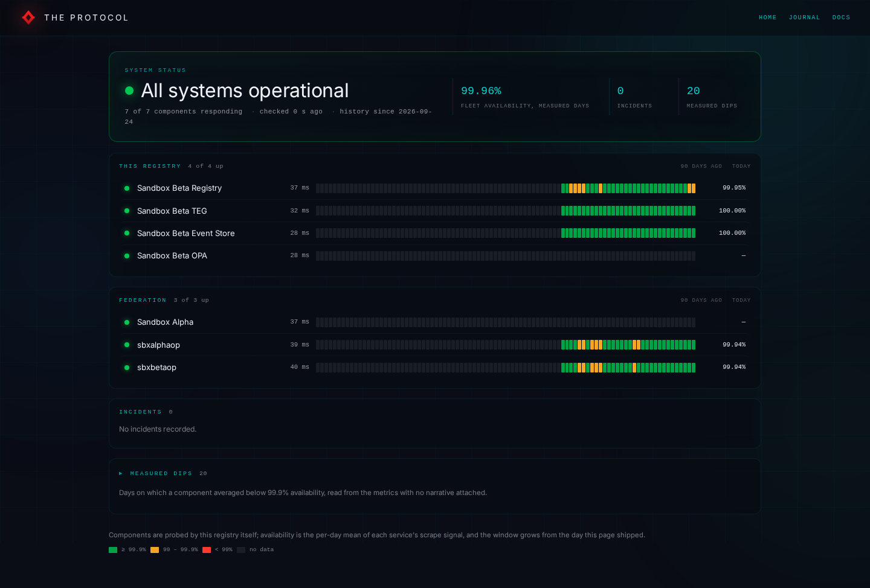Click the FEDERATION section heading
This screenshot has height=588, width=870.
143,300
